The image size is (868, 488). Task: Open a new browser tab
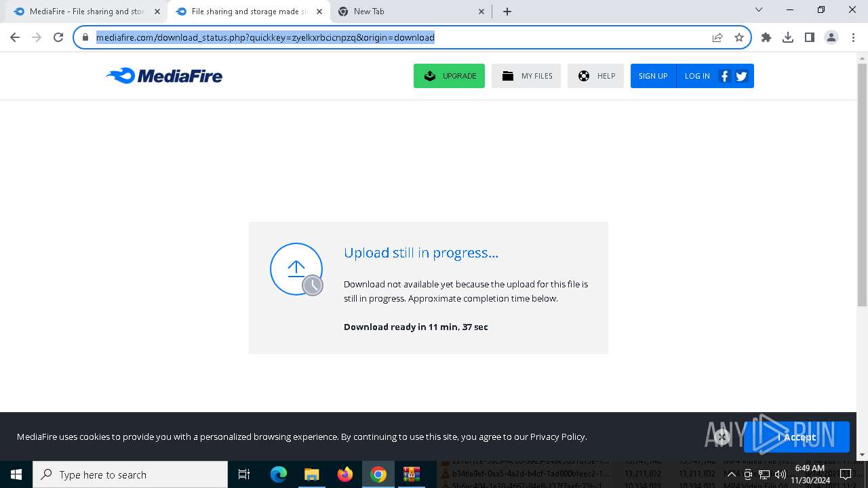pyautogui.click(x=507, y=12)
